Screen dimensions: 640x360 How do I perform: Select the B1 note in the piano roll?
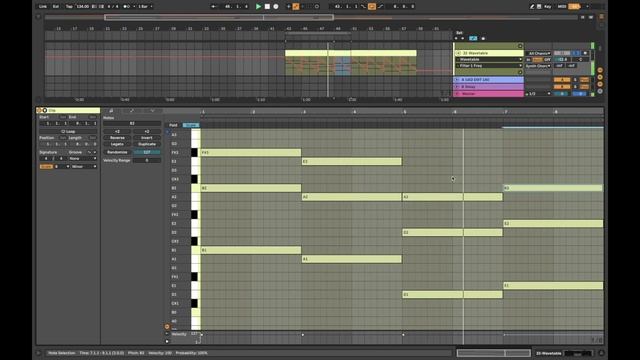[251, 250]
